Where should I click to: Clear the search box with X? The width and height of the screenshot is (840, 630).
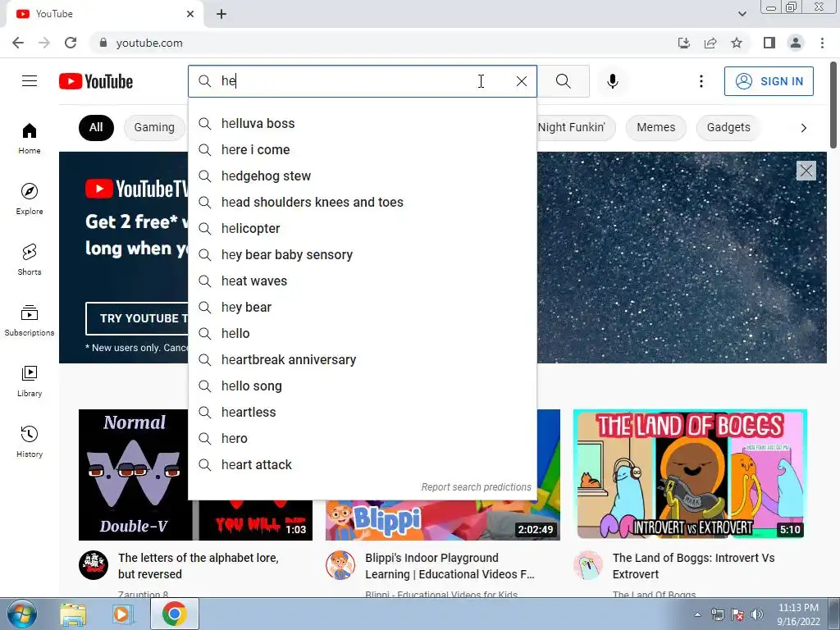click(x=521, y=81)
